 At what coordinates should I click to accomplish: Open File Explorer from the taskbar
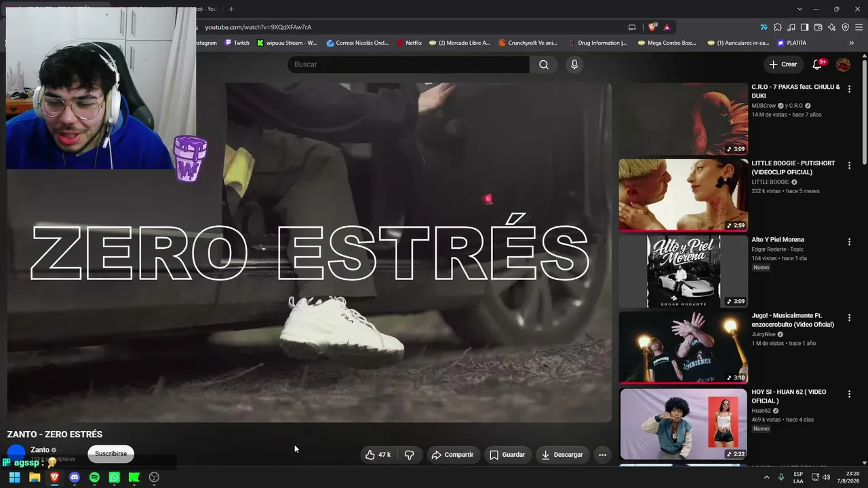35,477
